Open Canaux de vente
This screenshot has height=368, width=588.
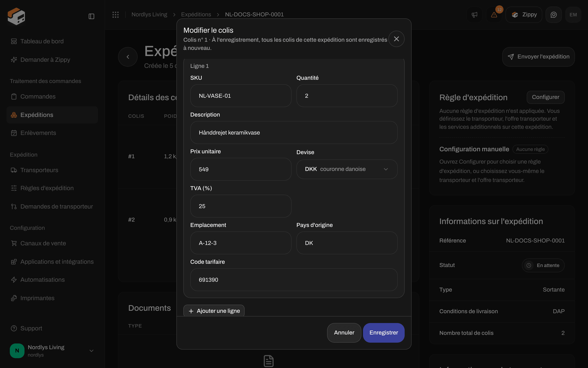tap(52, 243)
